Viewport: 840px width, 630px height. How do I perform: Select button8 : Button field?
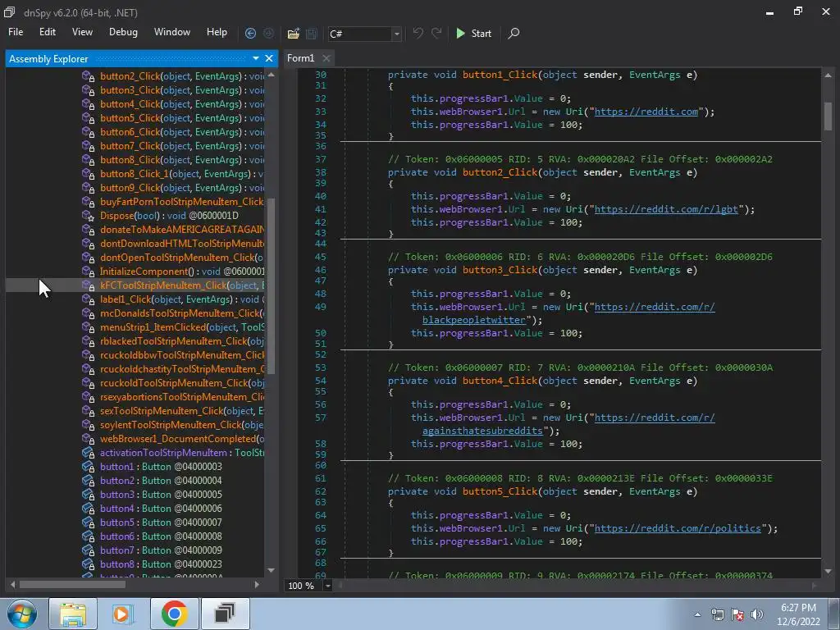point(161,564)
